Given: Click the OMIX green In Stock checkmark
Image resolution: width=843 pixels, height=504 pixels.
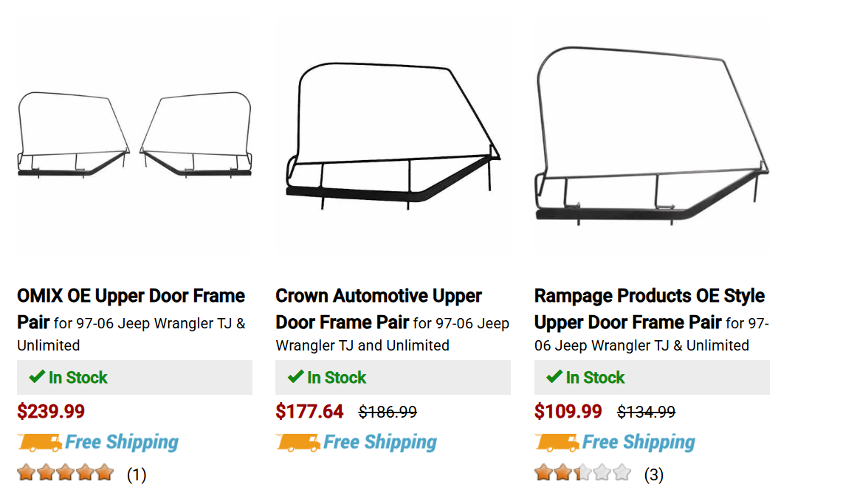Looking at the screenshot, I should click(x=37, y=377).
